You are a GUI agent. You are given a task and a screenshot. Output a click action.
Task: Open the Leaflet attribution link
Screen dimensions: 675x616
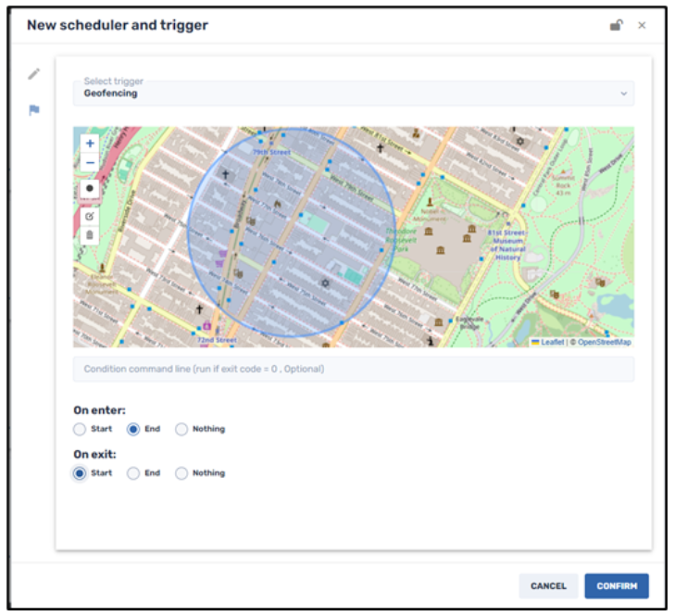pyautogui.click(x=551, y=342)
